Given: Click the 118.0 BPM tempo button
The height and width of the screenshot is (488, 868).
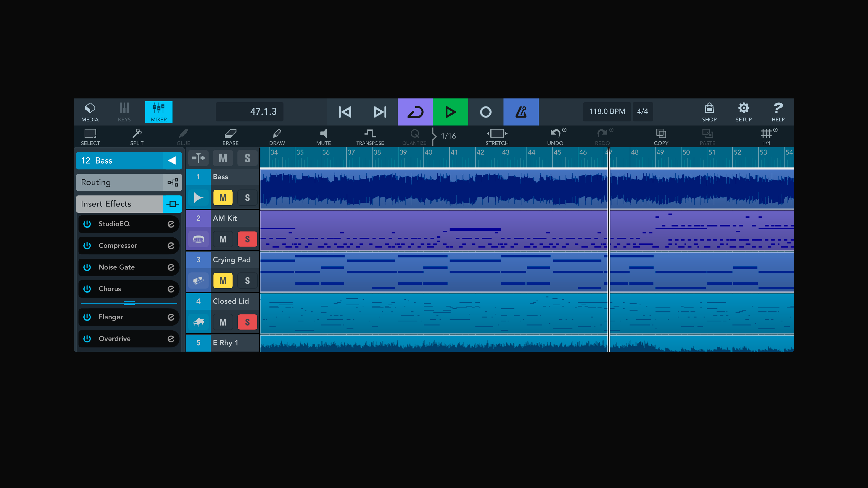Looking at the screenshot, I should click(607, 111).
